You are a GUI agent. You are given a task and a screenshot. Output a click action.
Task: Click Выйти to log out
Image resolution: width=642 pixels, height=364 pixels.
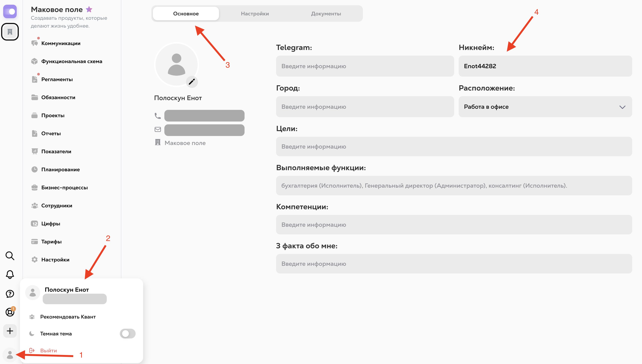pyautogui.click(x=48, y=350)
